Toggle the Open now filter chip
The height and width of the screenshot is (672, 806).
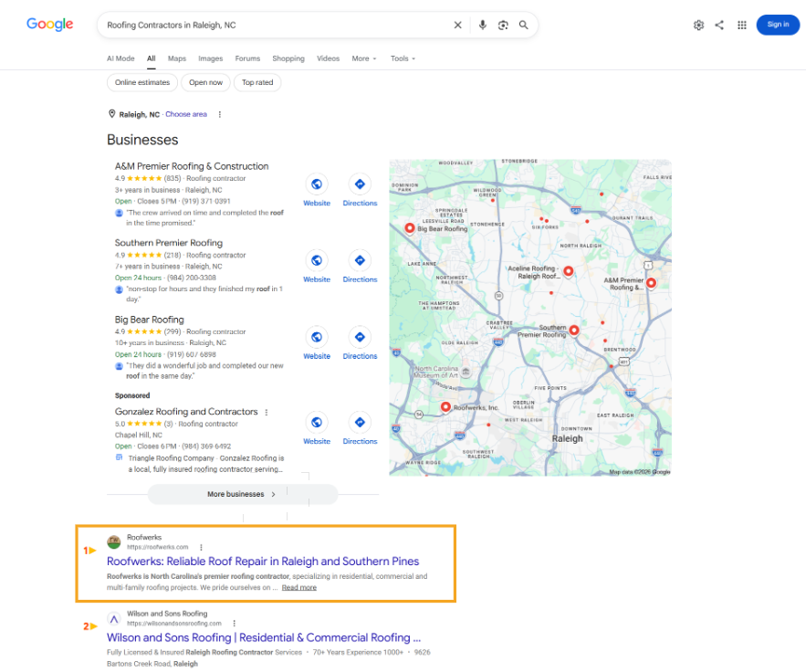tap(205, 82)
